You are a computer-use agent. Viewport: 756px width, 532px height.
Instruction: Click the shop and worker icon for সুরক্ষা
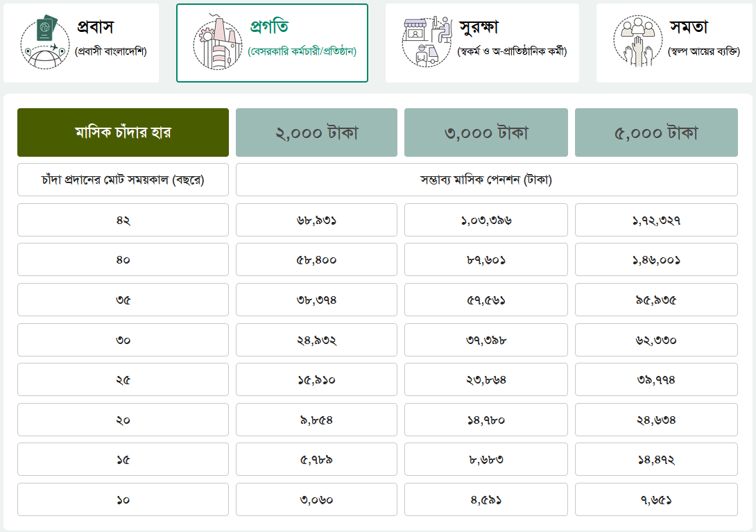(427, 41)
